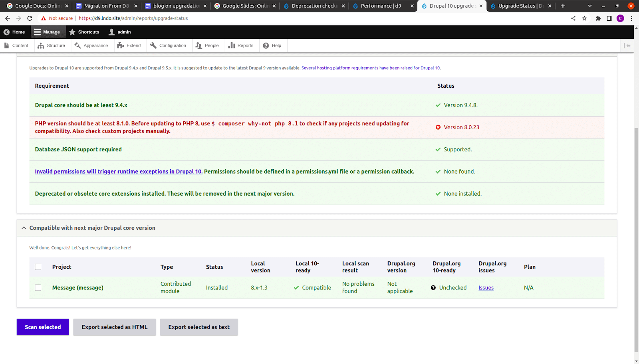The image size is (639, 364).
Task: Click the Message (message) project name
Action: click(78, 288)
